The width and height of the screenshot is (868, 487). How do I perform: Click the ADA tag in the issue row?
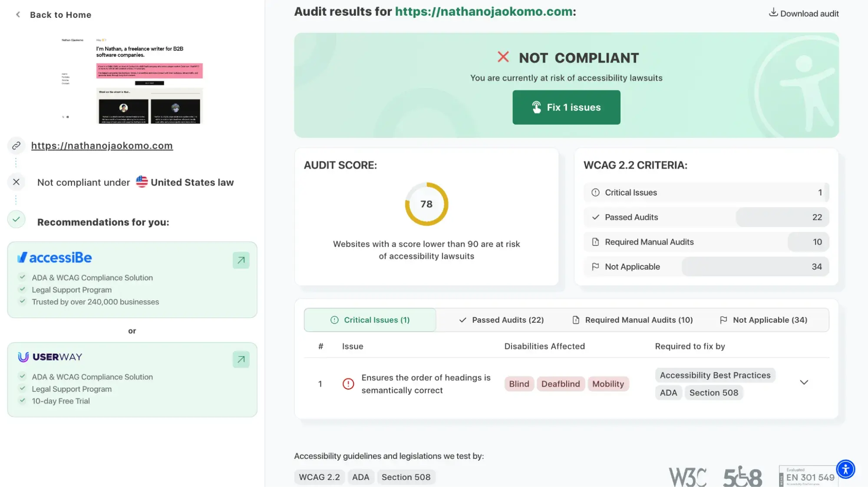668,393
